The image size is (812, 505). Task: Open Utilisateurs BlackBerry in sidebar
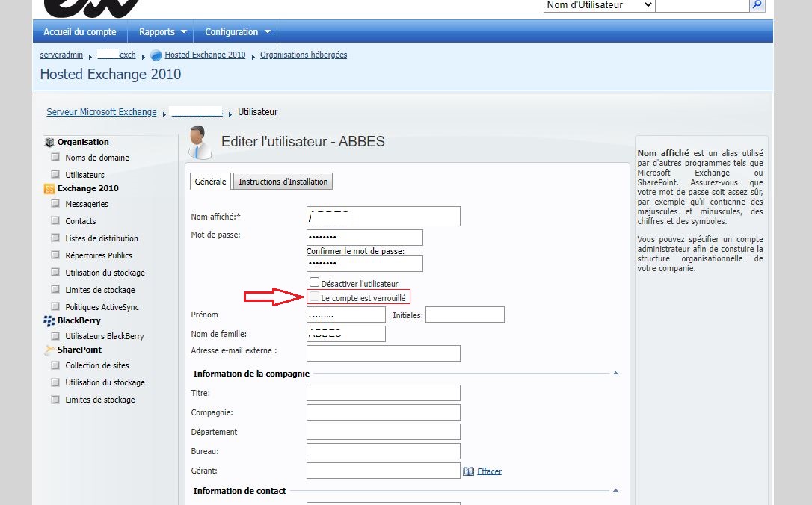point(105,336)
